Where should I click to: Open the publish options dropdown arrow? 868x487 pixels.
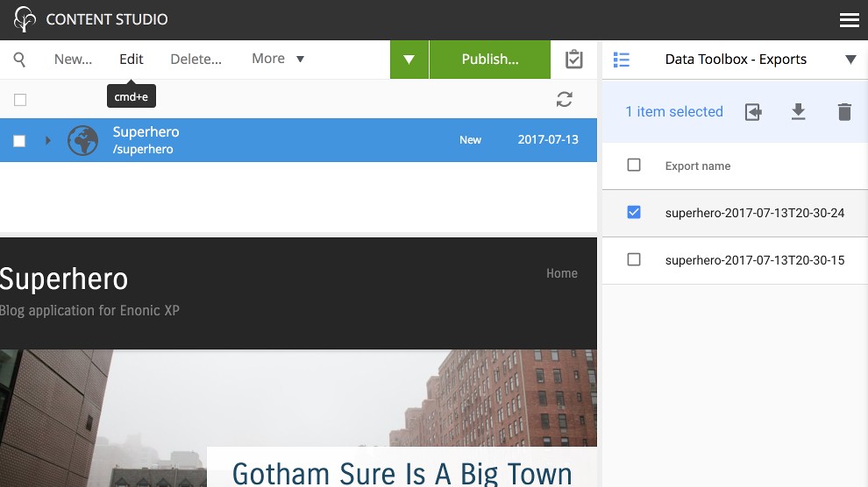pos(409,60)
